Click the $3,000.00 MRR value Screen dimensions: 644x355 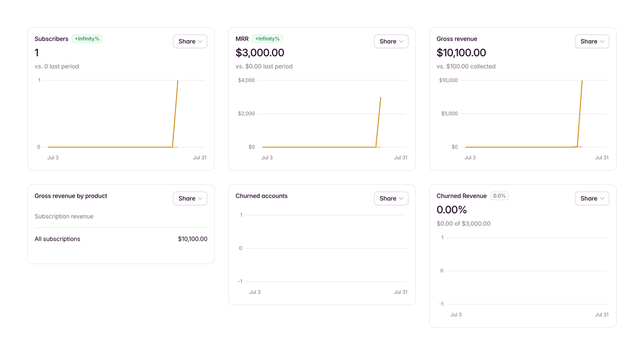259,53
